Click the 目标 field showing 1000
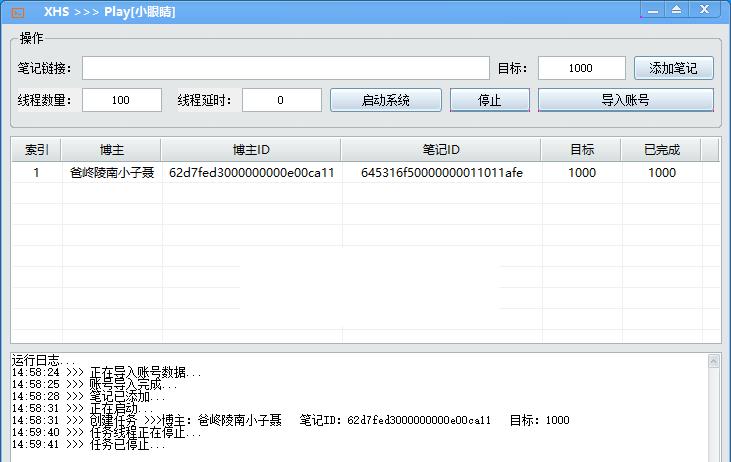731x462 pixels. [581, 68]
